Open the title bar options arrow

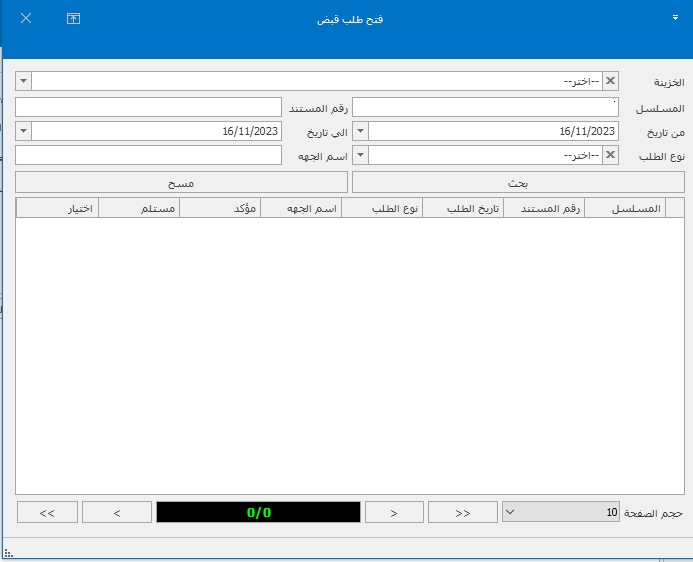click(x=675, y=18)
